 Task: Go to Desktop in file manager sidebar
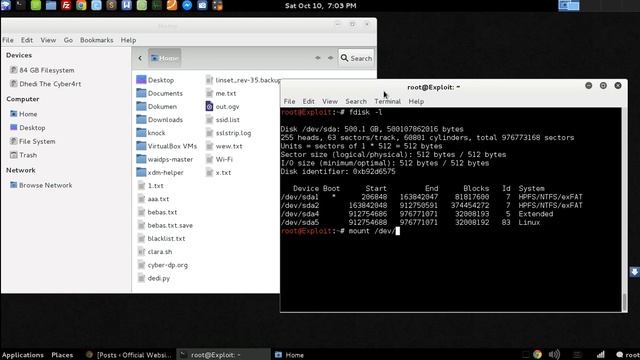27,127
